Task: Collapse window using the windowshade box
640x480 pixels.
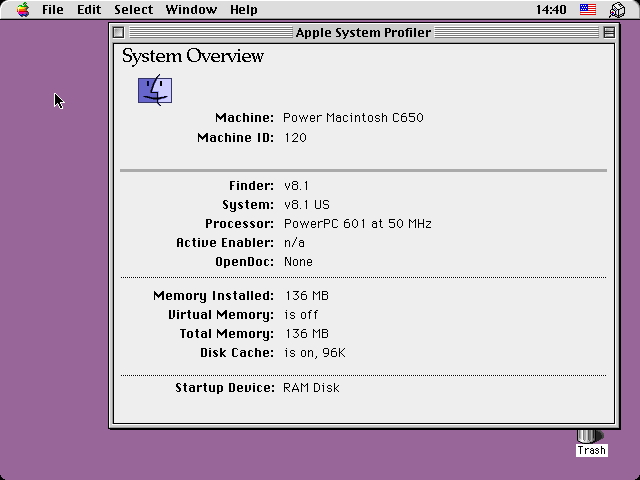Action: coord(609,32)
